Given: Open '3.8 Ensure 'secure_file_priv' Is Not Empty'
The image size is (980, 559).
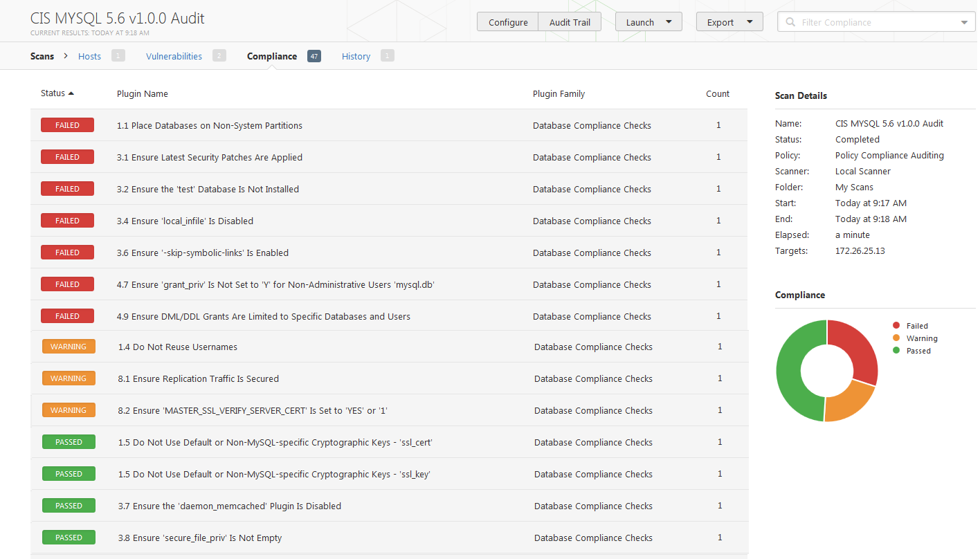Looking at the screenshot, I should tap(200, 538).
